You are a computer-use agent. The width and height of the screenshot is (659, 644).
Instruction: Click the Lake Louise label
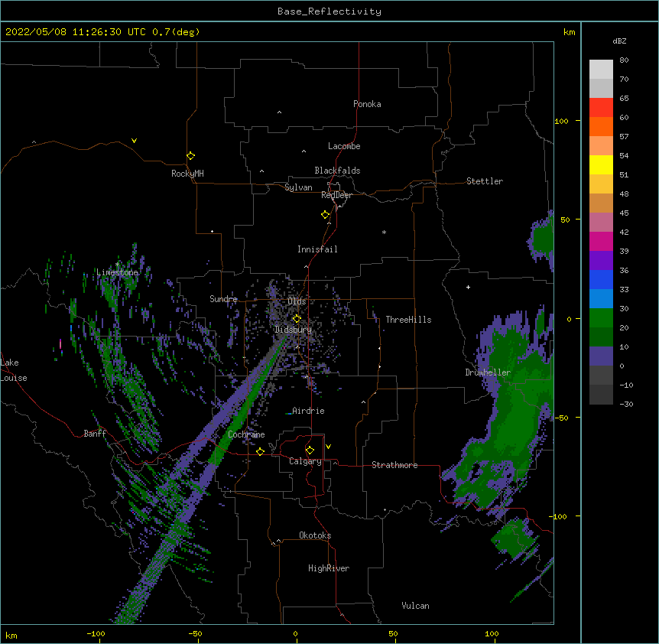pyautogui.click(x=14, y=370)
